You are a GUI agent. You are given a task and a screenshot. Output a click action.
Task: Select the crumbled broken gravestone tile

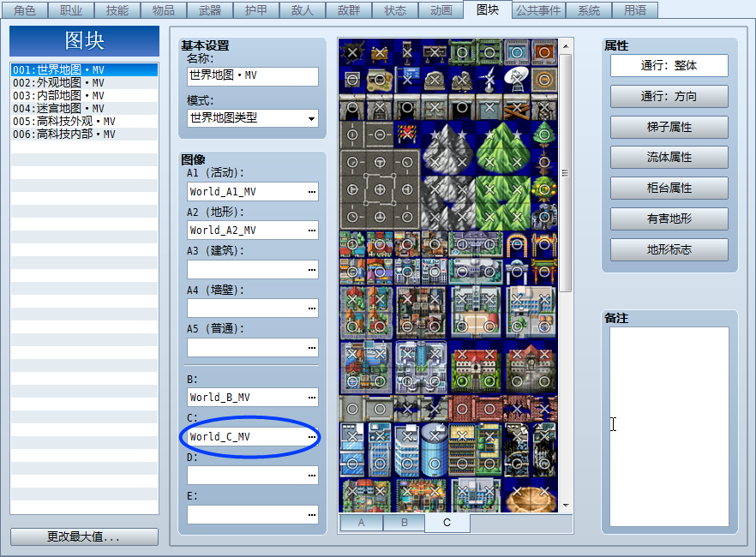click(462, 80)
